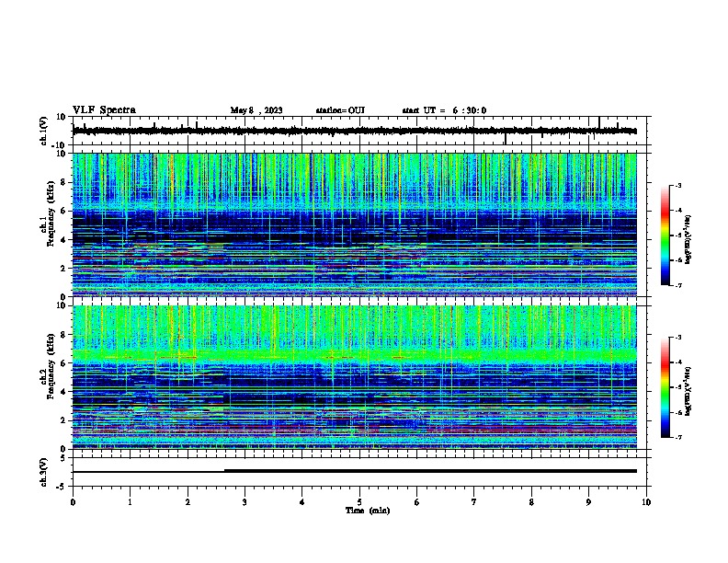Click the "Time (min)" axis label

368,511
